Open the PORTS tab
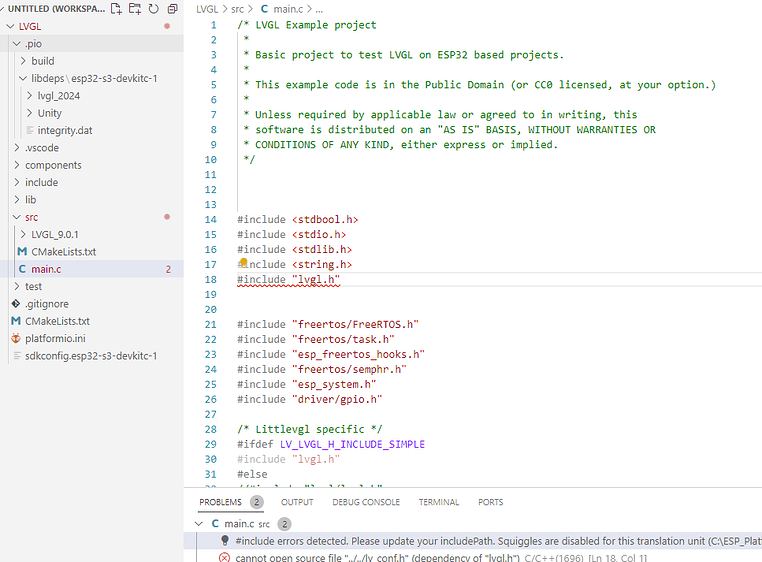762x562 pixels. tap(490, 502)
